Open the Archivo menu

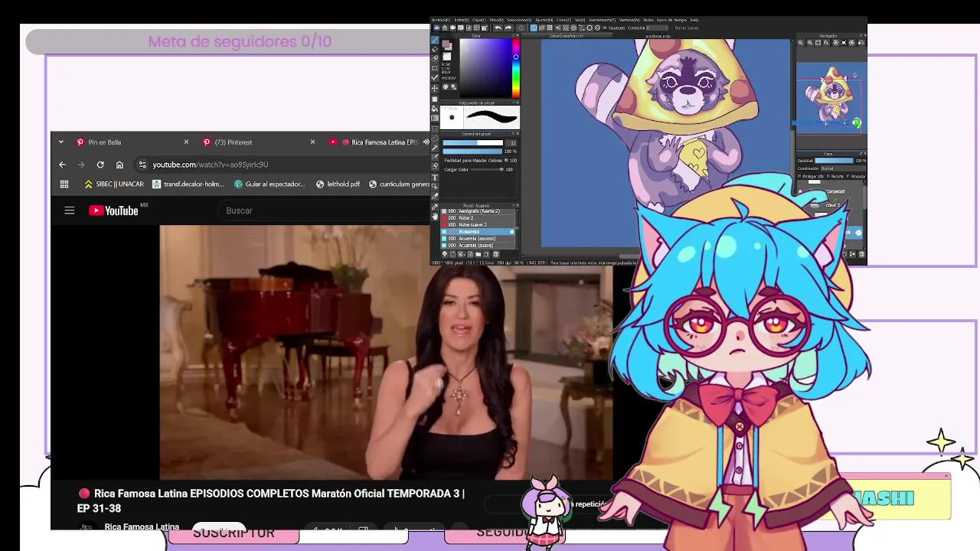point(440,20)
